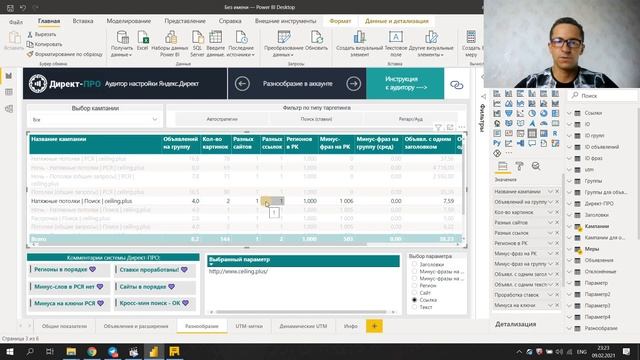Click the Windows Start button
The width and height of the screenshot is (640, 360).
(10, 351)
